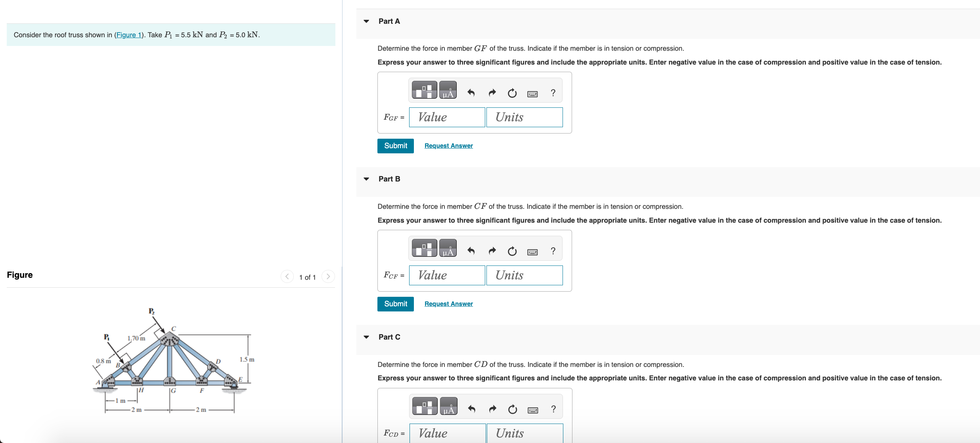980x443 pixels.
Task: Click the FGF Value input field
Action: (447, 117)
